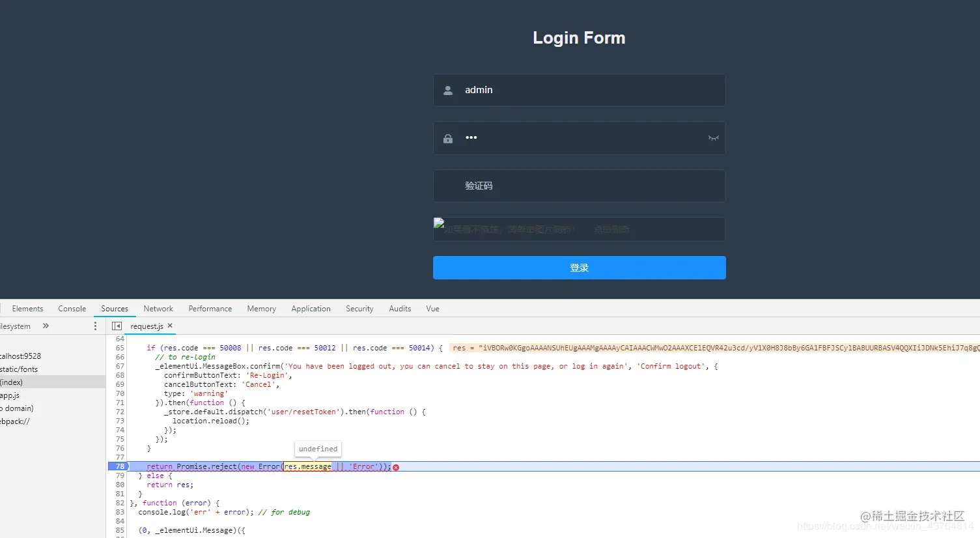This screenshot has width=980, height=538.
Task: Select the Sources tab
Action: pyautogui.click(x=115, y=309)
